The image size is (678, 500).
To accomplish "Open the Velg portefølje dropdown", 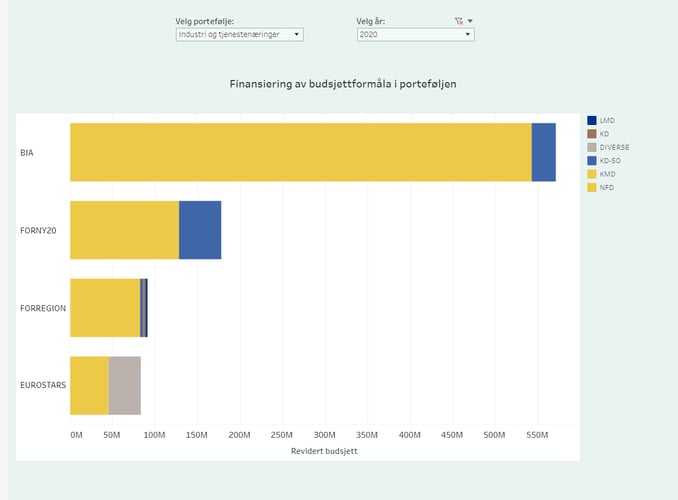I will click(x=239, y=34).
